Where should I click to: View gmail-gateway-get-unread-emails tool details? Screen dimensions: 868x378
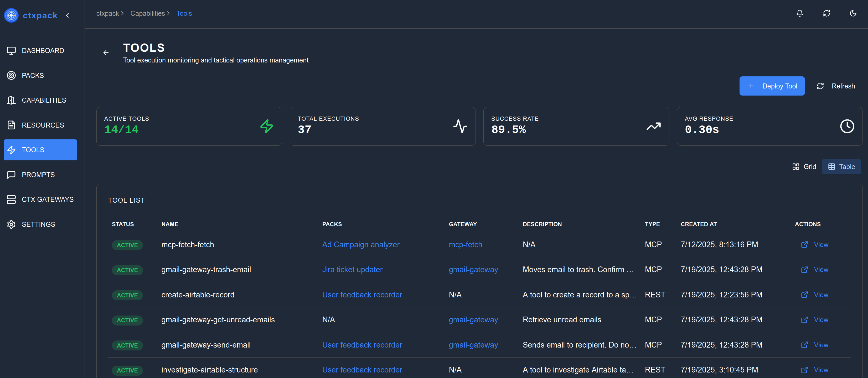[x=814, y=320]
